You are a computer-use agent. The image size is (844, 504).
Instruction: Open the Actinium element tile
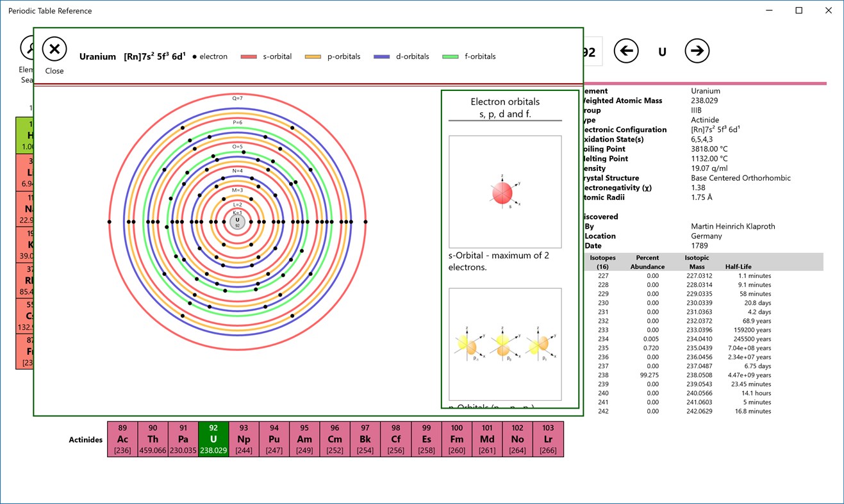(122, 439)
